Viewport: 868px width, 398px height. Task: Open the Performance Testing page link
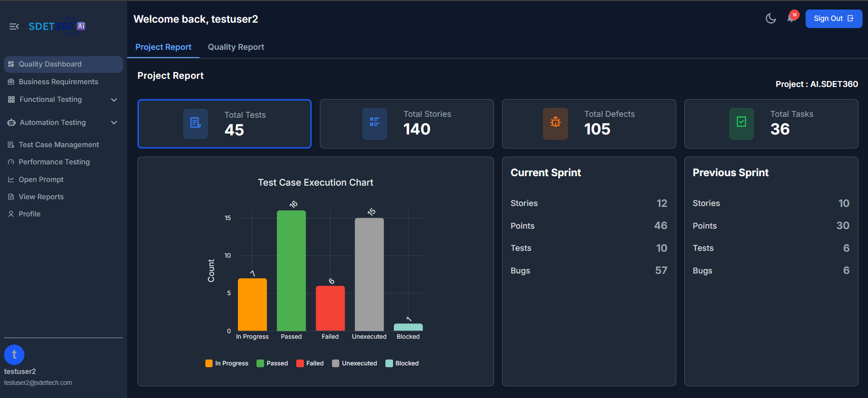(x=54, y=162)
